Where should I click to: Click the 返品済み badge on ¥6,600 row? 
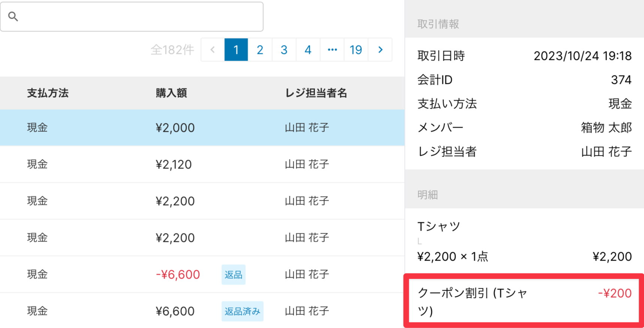click(242, 311)
